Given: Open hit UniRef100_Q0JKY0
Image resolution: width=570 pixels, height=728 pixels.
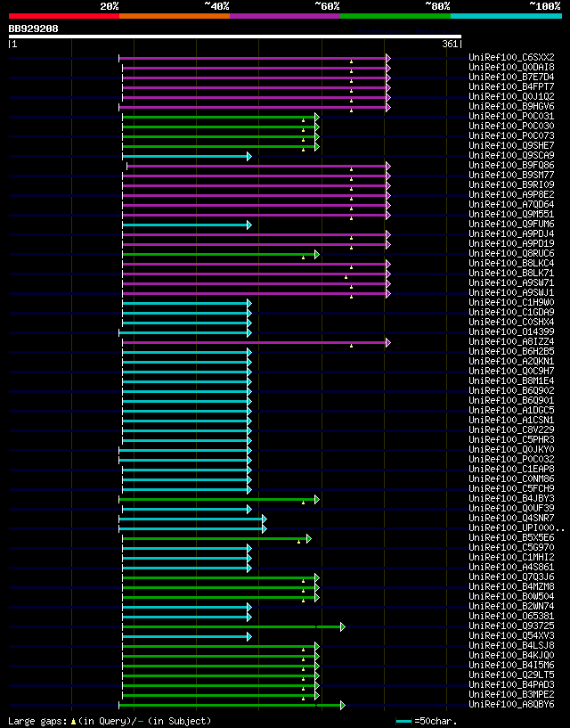Looking at the screenshot, I should click(511, 449).
